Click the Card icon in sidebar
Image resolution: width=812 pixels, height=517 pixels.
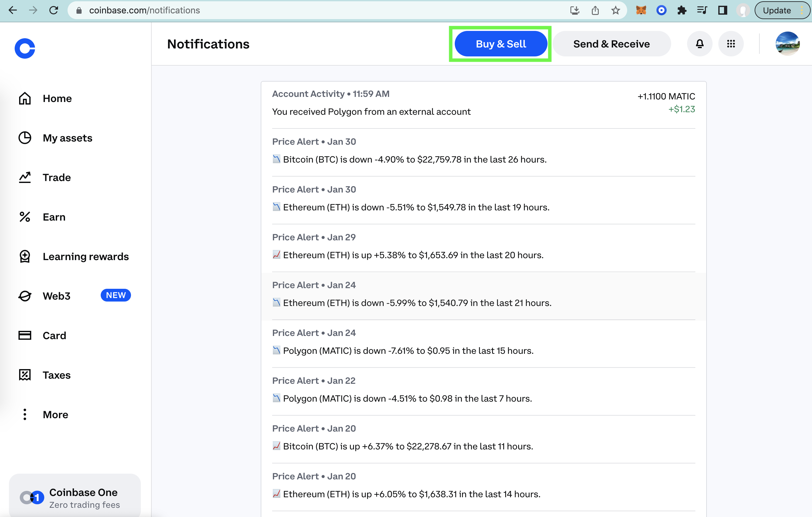(25, 335)
